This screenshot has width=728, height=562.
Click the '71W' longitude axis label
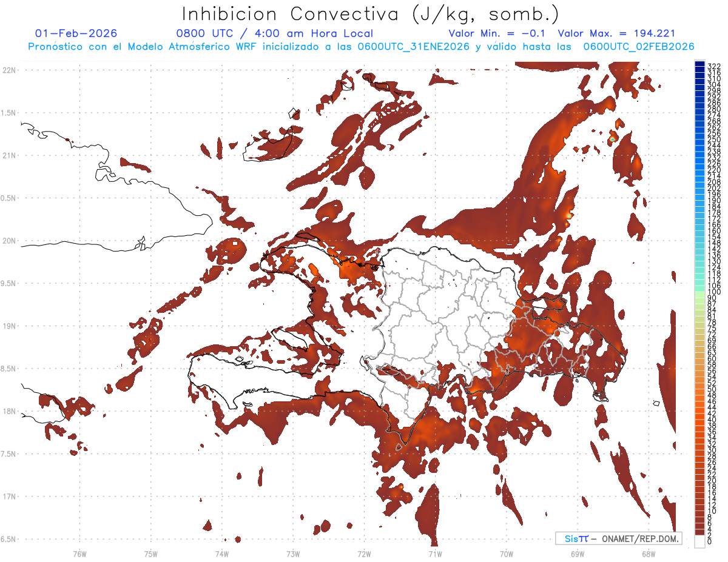click(x=435, y=554)
